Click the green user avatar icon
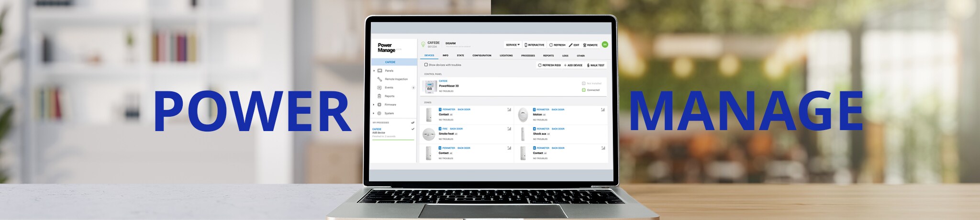This screenshot has width=980, height=220. (605, 44)
